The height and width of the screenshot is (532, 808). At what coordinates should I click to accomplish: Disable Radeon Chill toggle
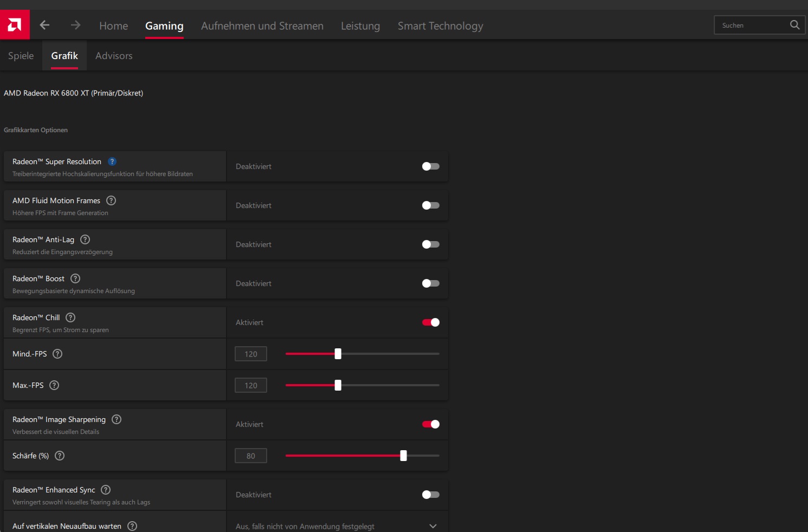coord(431,322)
